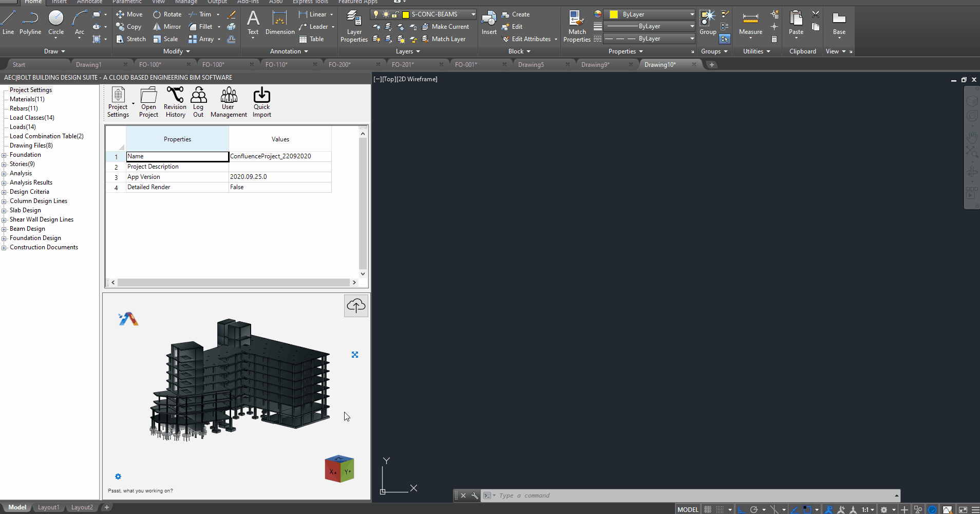
Task: Click the gear icon in model preview
Action: click(x=118, y=476)
